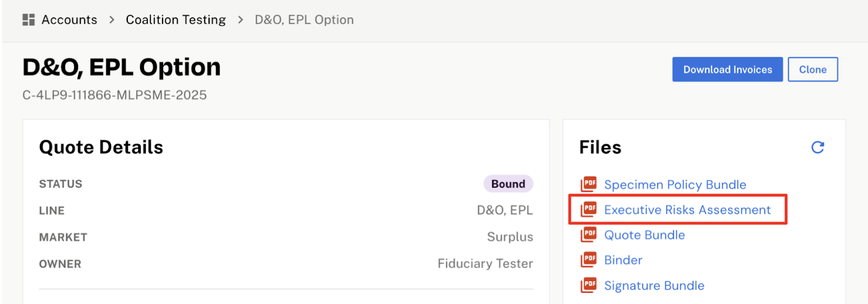
Task: Refresh the Files panel
Action: click(818, 148)
